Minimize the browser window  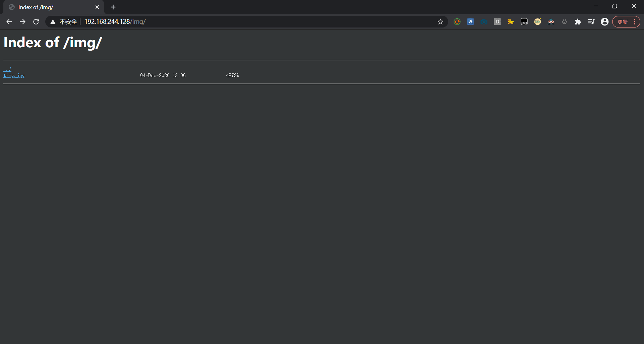[x=596, y=6]
